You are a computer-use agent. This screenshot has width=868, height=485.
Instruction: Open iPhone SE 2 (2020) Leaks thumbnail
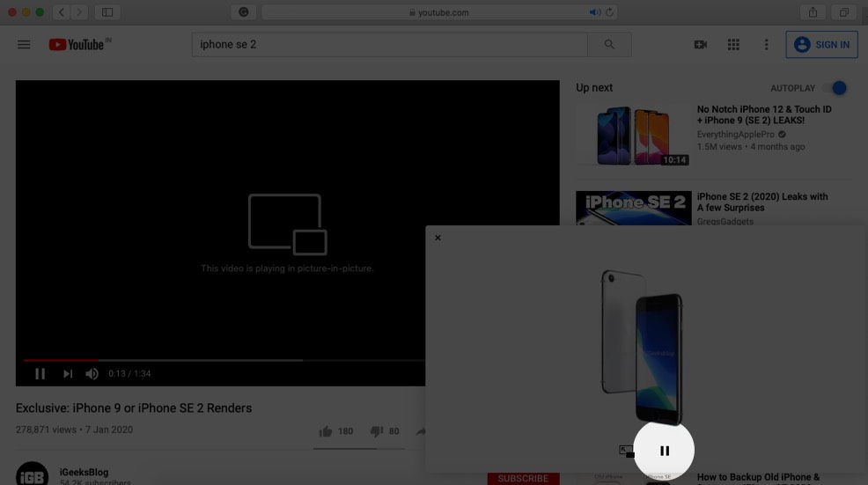pyautogui.click(x=633, y=209)
